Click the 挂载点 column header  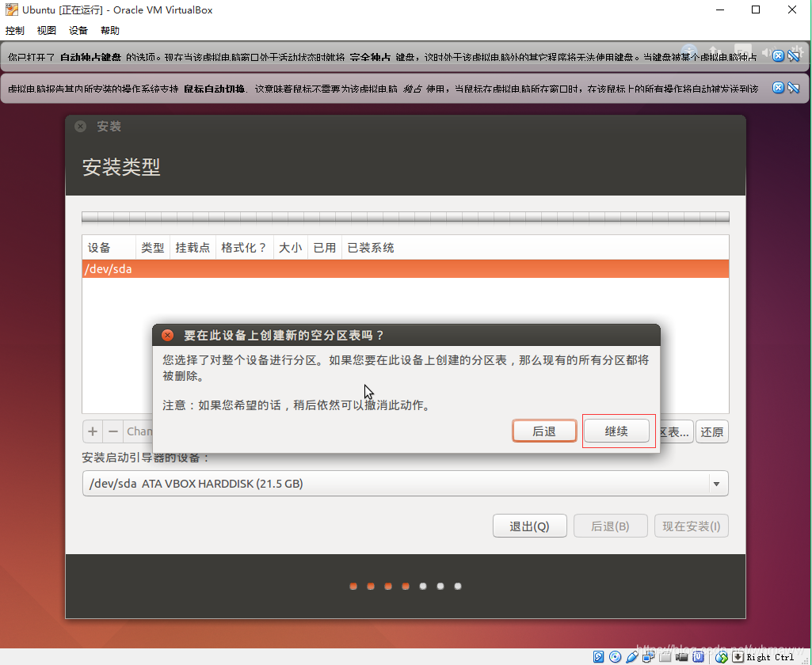pyautogui.click(x=193, y=248)
